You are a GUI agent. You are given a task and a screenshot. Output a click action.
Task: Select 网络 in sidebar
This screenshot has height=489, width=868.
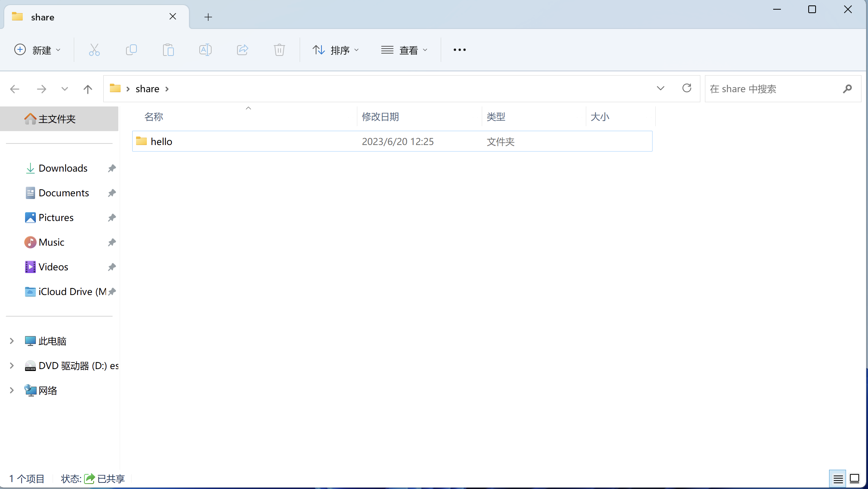point(48,390)
